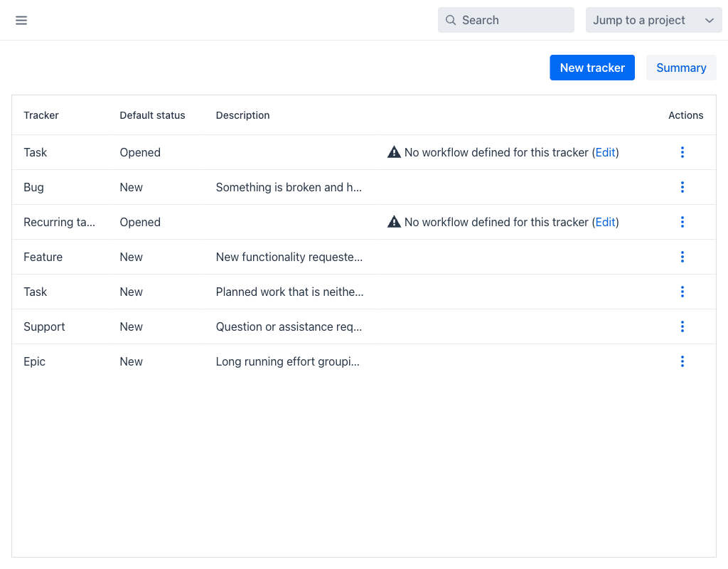Click the Tracker column header

coord(41,115)
